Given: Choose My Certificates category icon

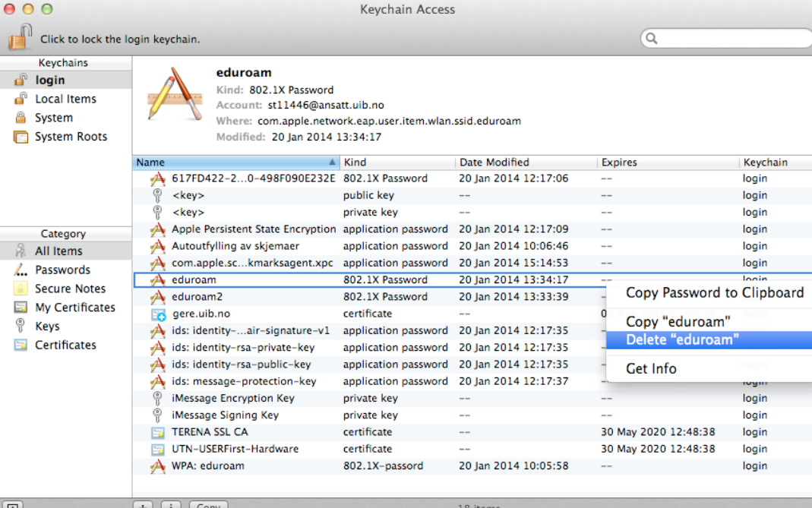Looking at the screenshot, I should (21, 307).
